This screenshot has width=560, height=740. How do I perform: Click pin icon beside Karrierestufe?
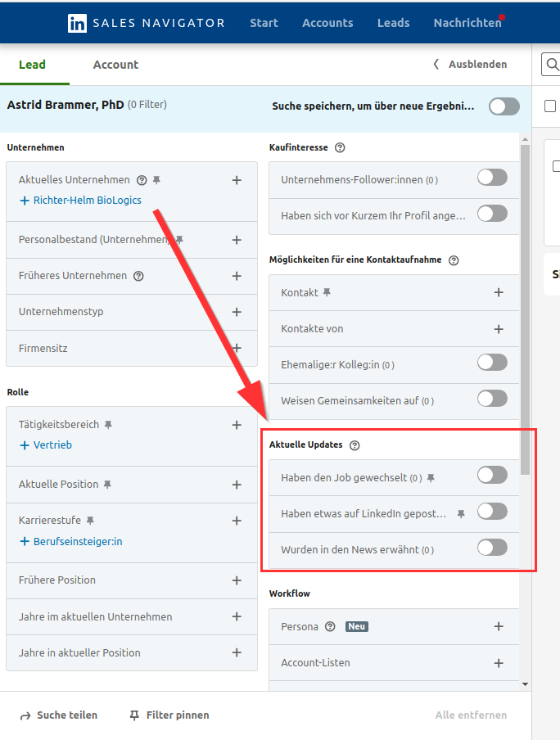pyautogui.click(x=90, y=521)
